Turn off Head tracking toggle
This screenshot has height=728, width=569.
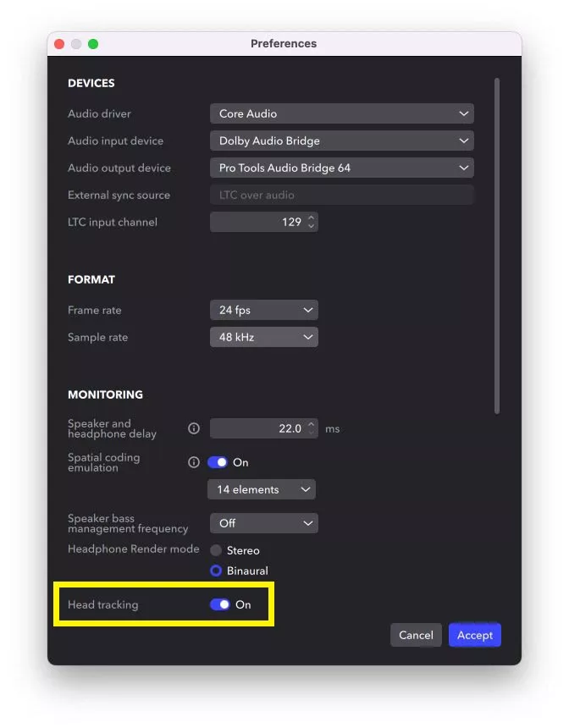coord(219,604)
